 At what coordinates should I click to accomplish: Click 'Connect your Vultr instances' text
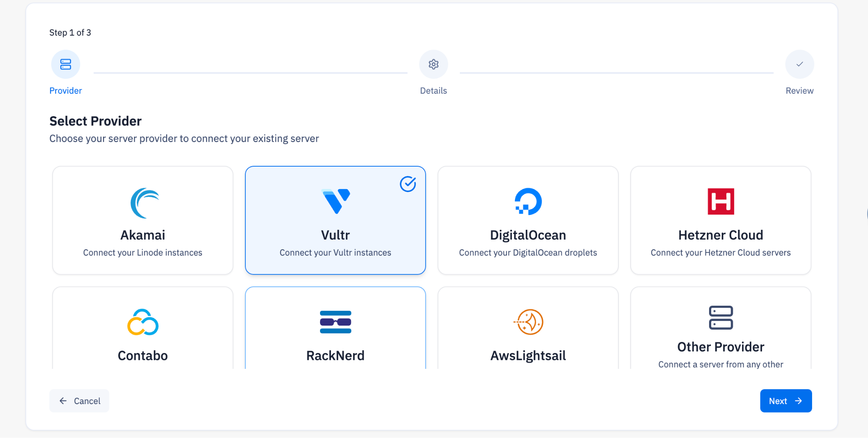click(336, 253)
